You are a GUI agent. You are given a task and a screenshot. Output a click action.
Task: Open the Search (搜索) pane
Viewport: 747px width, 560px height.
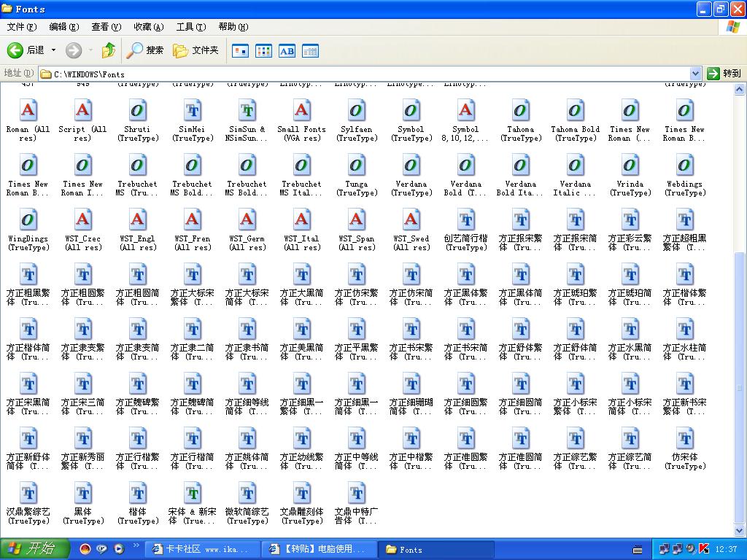146,50
